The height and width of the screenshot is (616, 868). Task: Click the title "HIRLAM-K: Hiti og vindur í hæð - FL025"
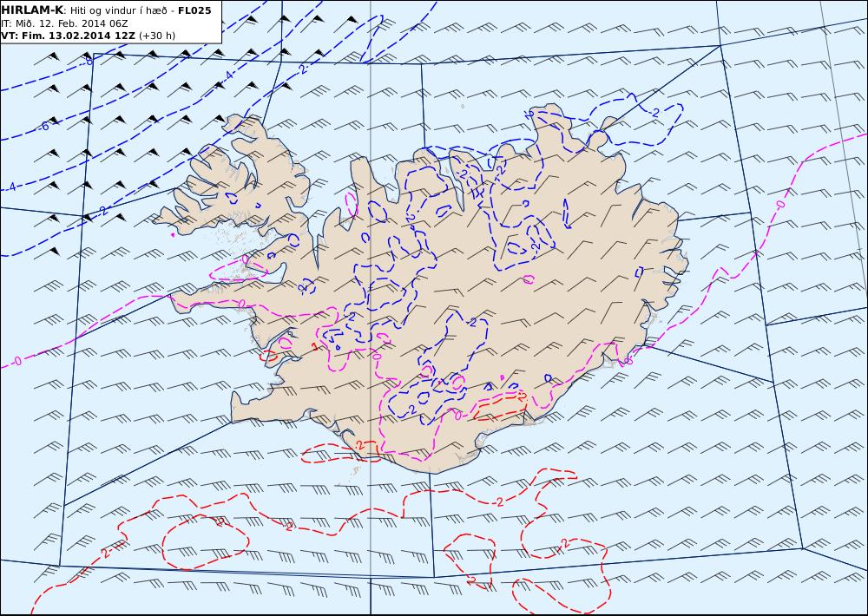pos(106,10)
